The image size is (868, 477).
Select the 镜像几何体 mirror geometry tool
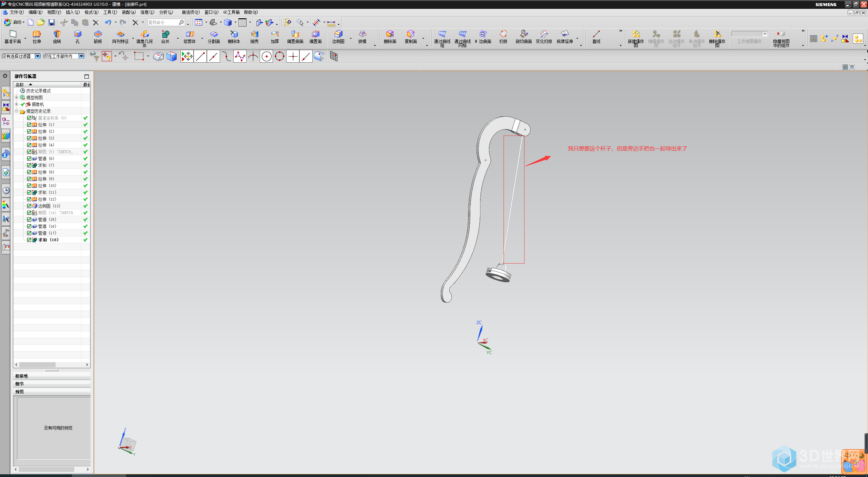point(144,38)
